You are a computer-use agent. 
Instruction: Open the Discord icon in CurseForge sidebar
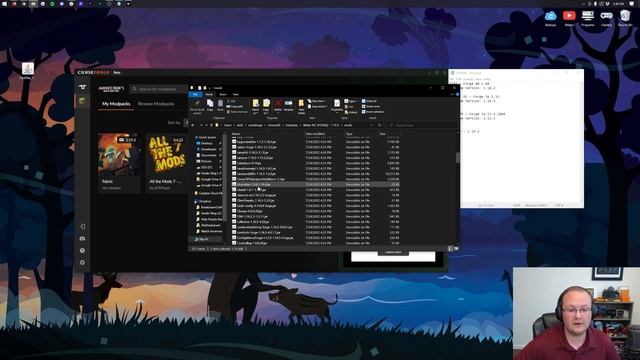[x=82, y=238]
